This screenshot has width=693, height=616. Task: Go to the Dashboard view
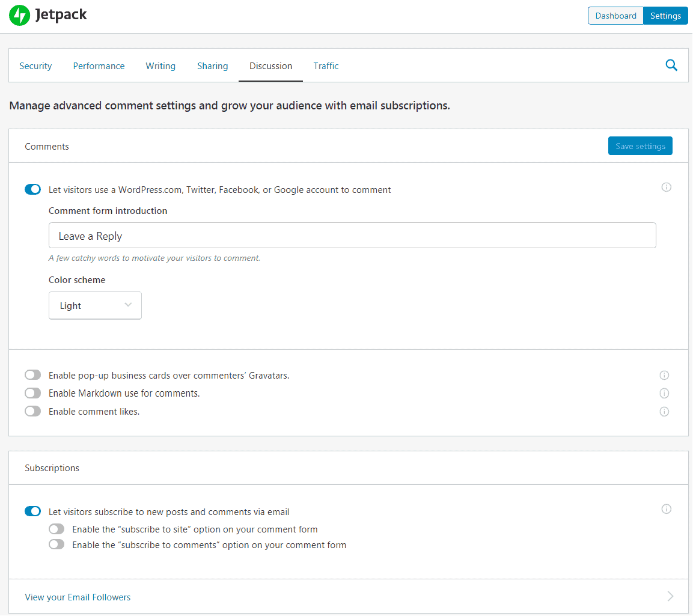pos(615,16)
